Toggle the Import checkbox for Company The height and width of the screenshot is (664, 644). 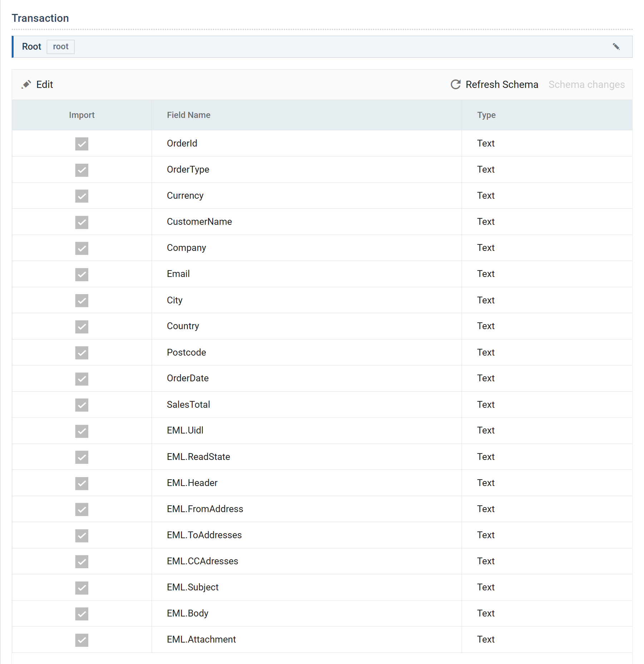click(x=82, y=248)
